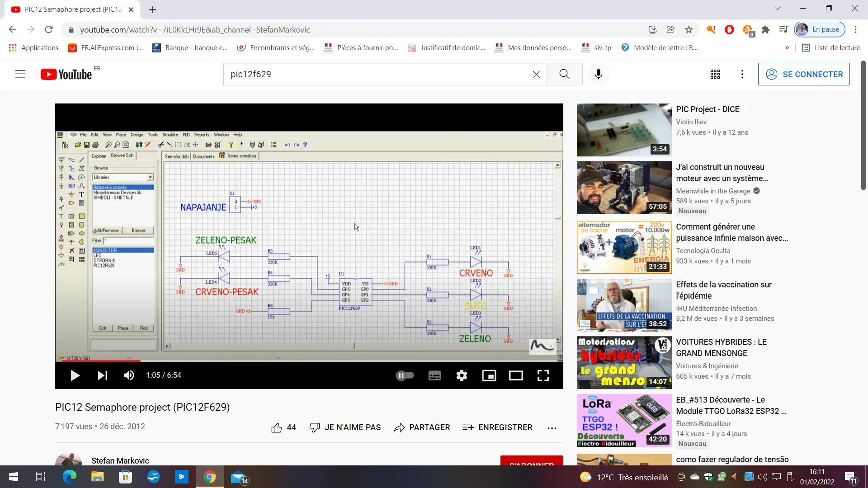This screenshot has width=868, height=488.
Task: Enter fullscreen video mode
Action: [543, 375]
